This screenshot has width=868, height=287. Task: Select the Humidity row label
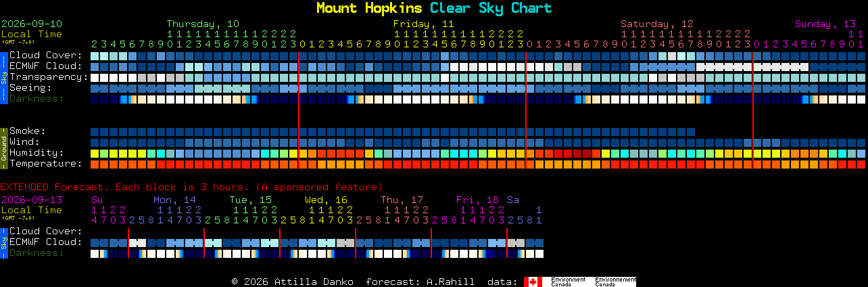(x=37, y=153)
